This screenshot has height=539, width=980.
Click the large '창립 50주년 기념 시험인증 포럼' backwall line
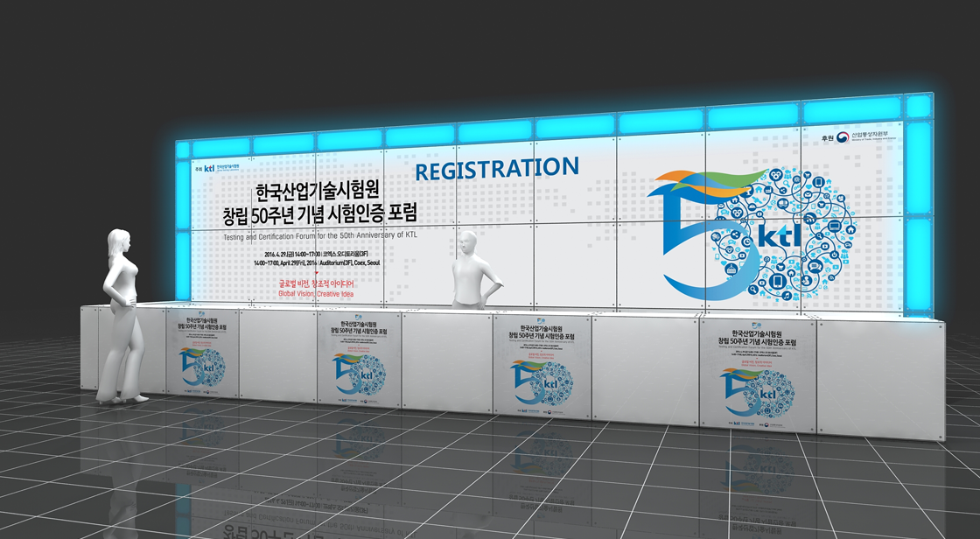(319, 215)
